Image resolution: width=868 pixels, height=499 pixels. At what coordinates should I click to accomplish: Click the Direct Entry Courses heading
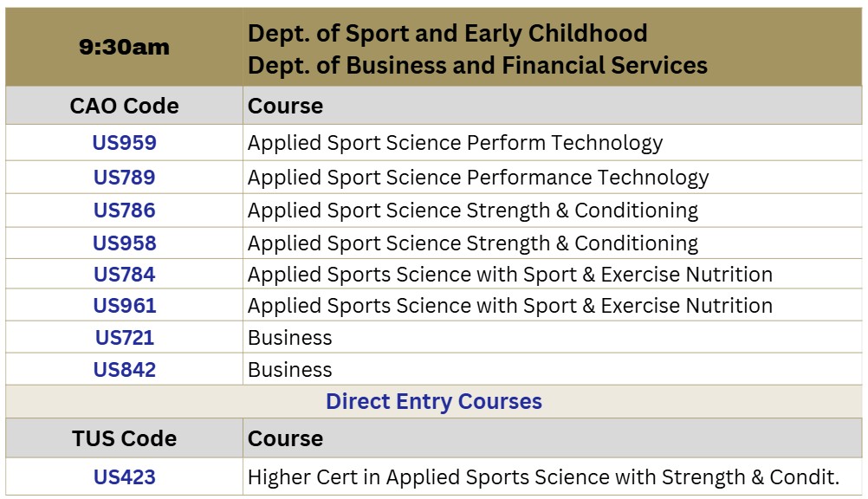tap(434, 402)
